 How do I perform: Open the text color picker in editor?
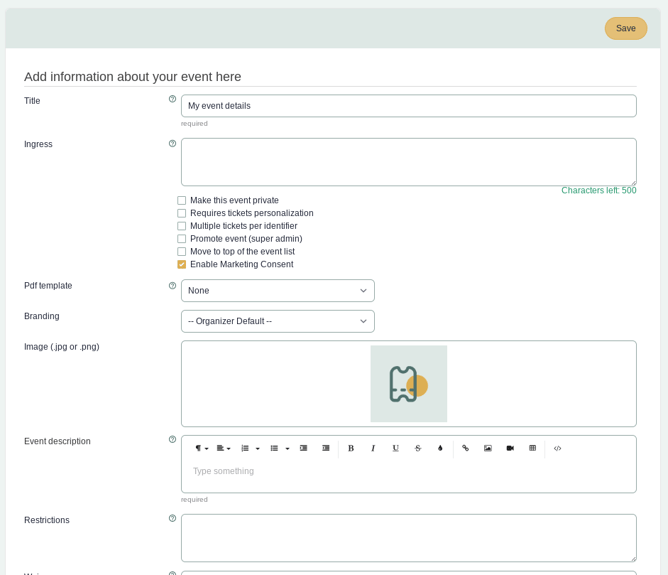point(440,448)
